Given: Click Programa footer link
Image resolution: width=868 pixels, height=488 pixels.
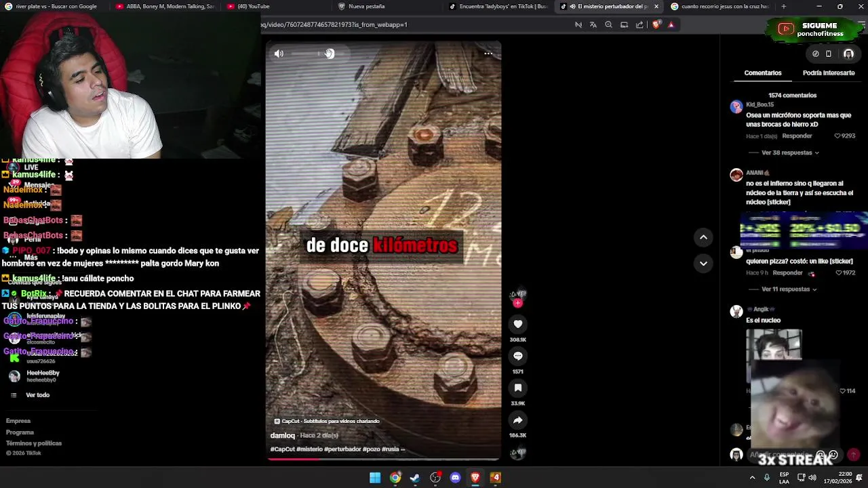Looking at the screenshot, I should click(x=20, y=432).
